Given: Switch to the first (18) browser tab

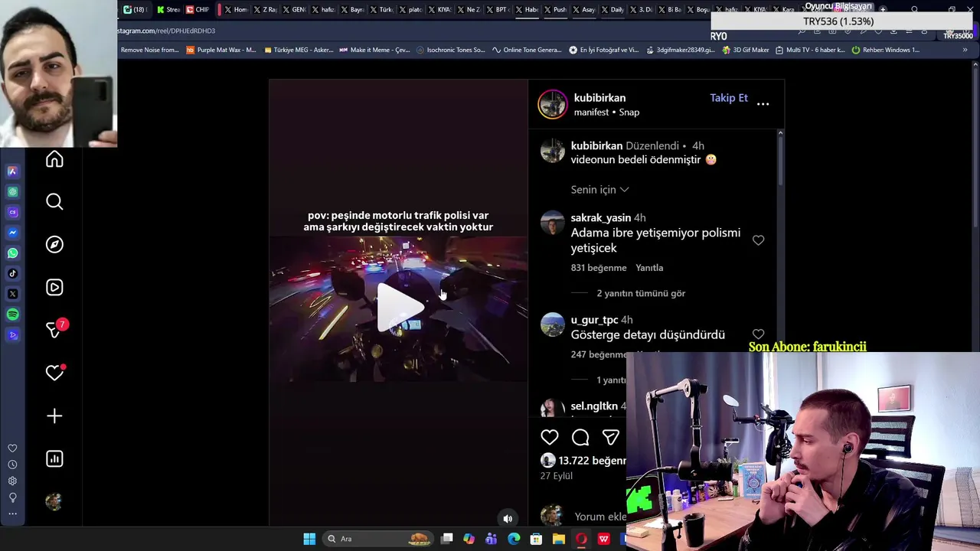Looking at the screenshot, I should (136, 9).
